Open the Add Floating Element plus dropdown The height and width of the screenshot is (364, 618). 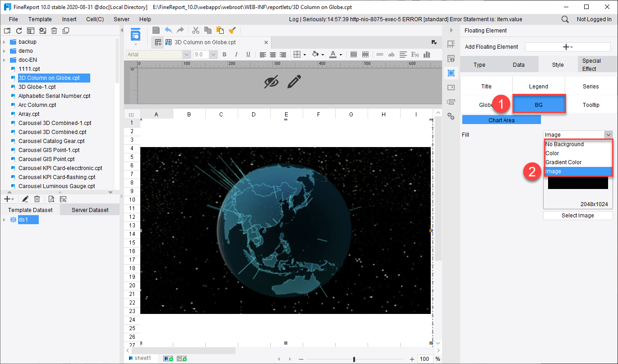pos(567,47)
